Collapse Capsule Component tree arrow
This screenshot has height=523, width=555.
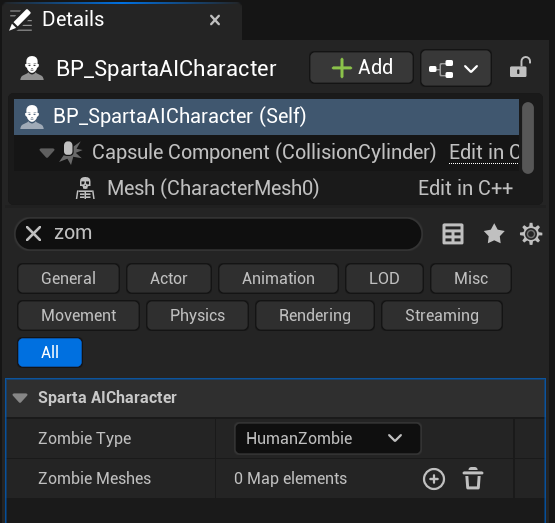pyautogui.click(x=47, y=153)
